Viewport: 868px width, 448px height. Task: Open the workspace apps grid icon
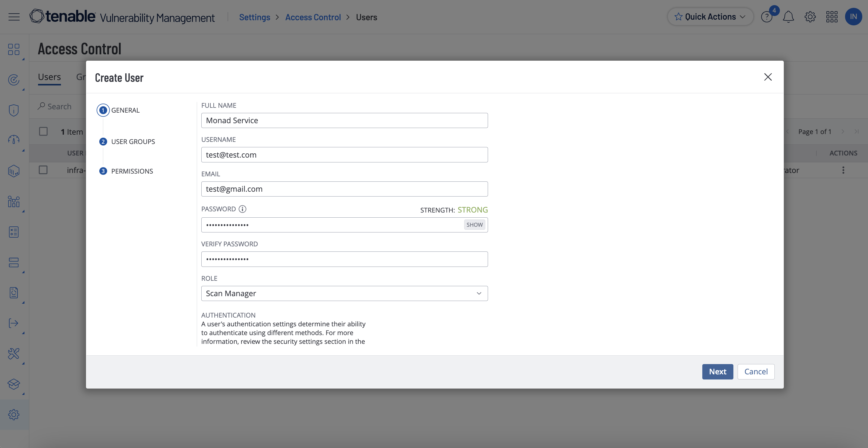click(x=831, y=17)
